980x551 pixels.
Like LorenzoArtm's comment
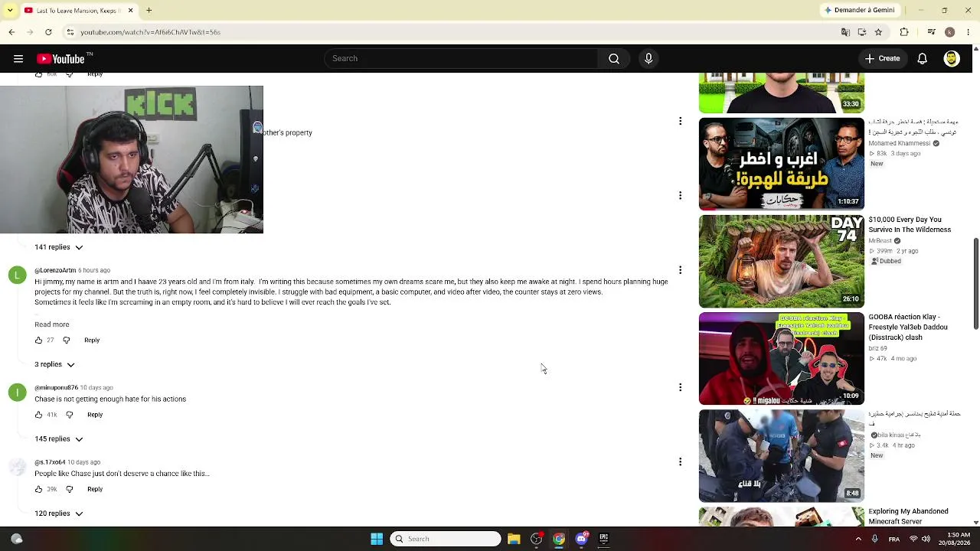click(38, 341)
